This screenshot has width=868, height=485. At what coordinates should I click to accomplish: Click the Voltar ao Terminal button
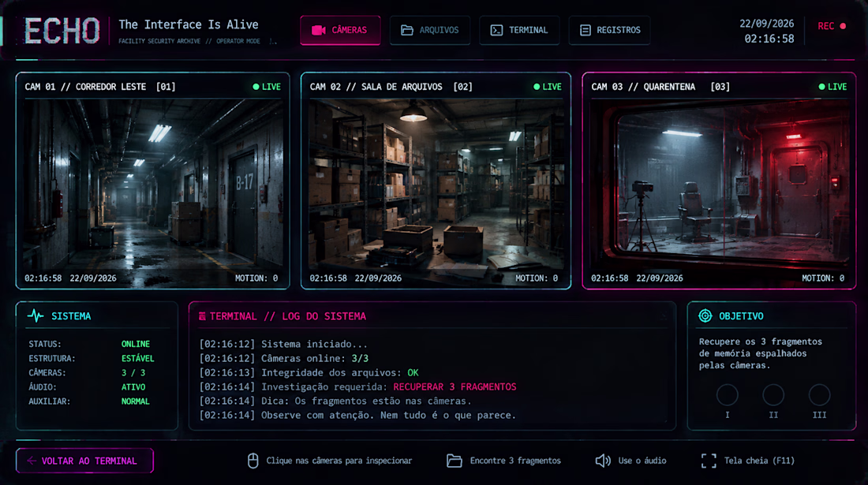tap(84, 461)
